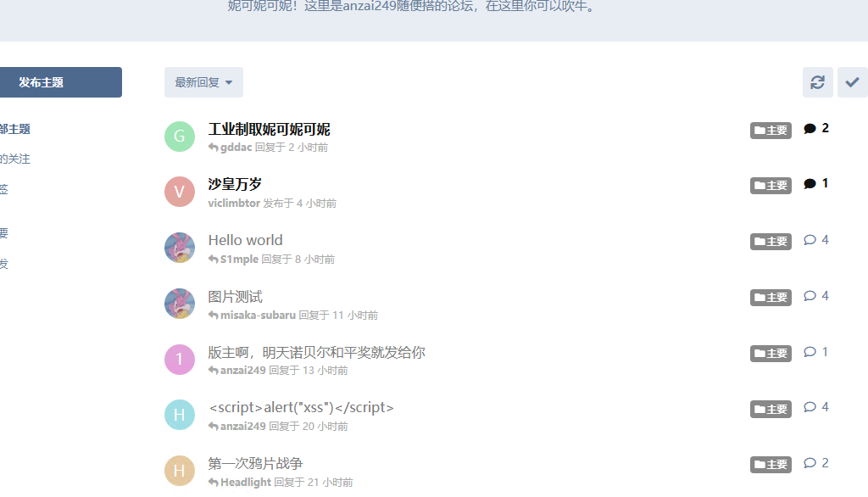Open the thread 图片测试

(236, 297)
